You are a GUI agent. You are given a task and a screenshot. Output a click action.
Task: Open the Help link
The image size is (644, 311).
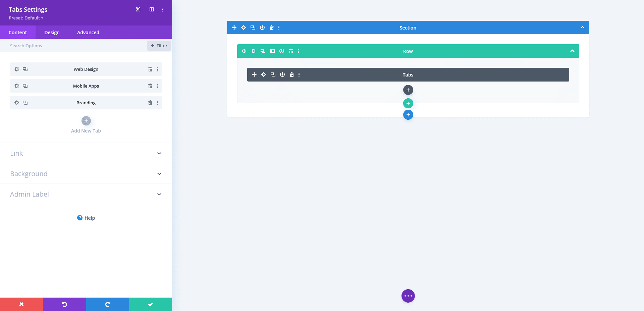86,218
